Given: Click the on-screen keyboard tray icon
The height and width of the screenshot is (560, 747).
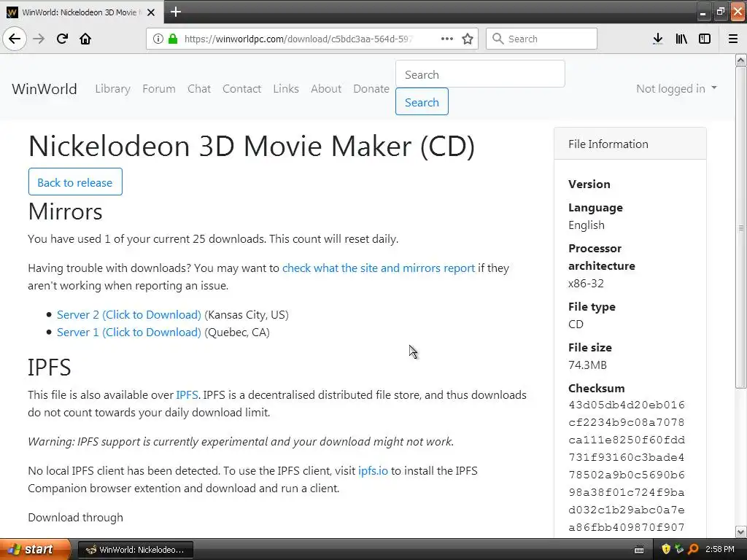Looking at the screenshot, I should 639,550.
